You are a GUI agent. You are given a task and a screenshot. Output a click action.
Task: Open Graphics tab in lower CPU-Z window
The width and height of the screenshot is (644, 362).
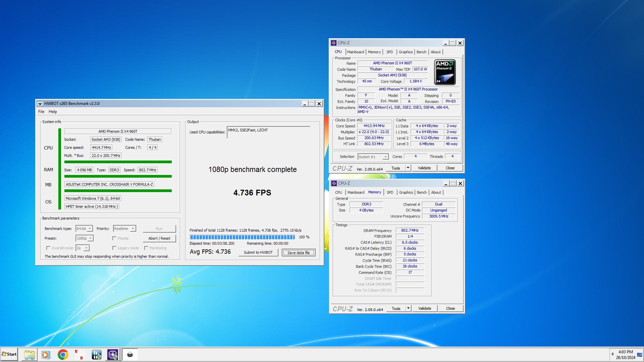[406, 192]
